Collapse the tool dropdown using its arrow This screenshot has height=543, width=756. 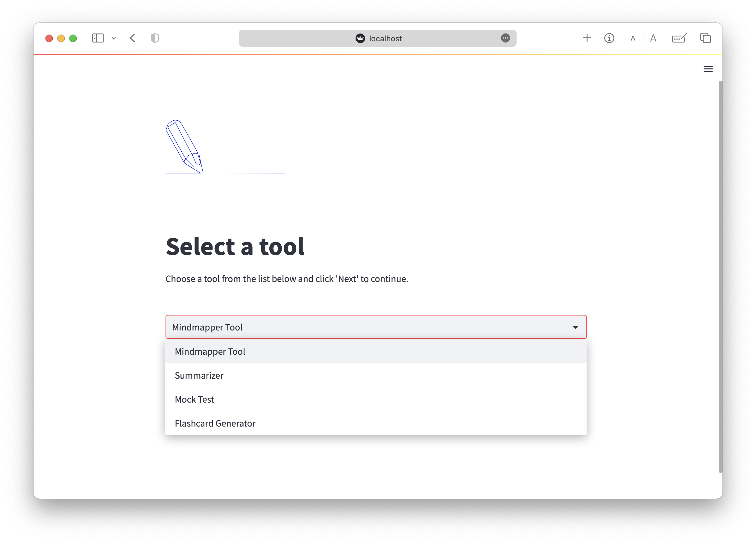(x=575, y=327)
